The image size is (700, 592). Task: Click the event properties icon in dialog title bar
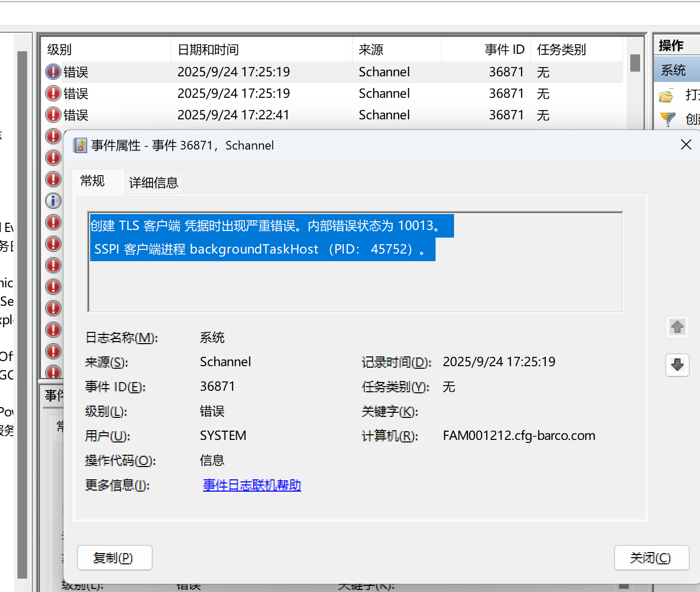[80, 145]
